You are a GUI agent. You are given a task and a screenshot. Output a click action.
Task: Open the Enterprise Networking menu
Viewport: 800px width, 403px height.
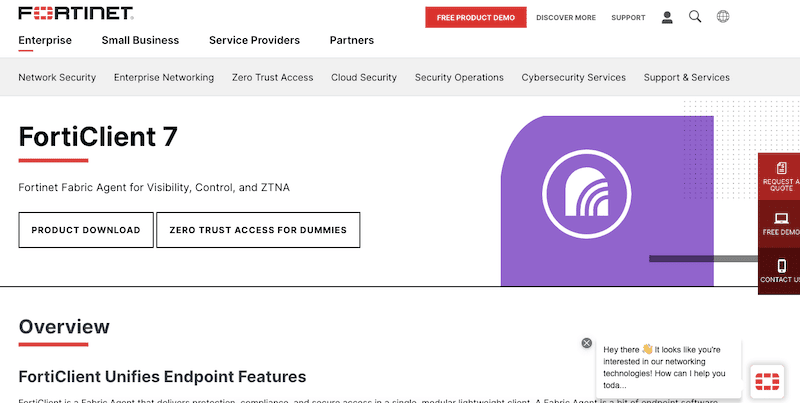pyautogui.click(x=164, y=78)
